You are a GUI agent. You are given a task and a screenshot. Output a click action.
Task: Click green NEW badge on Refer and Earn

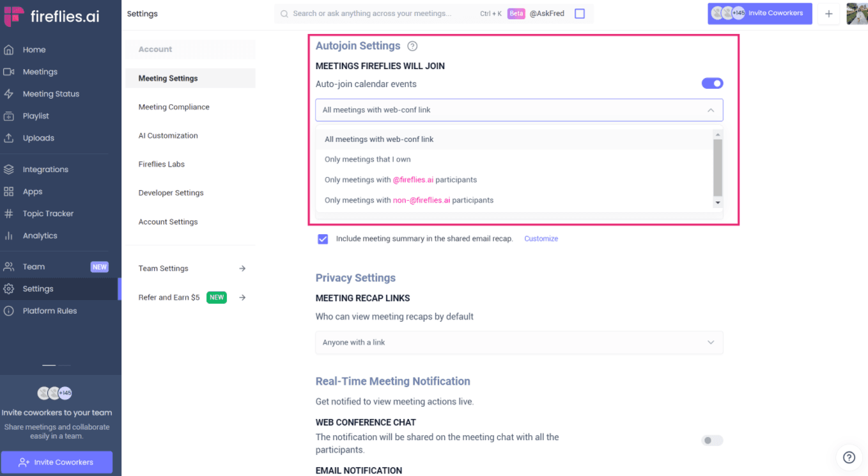coord(217,297)
